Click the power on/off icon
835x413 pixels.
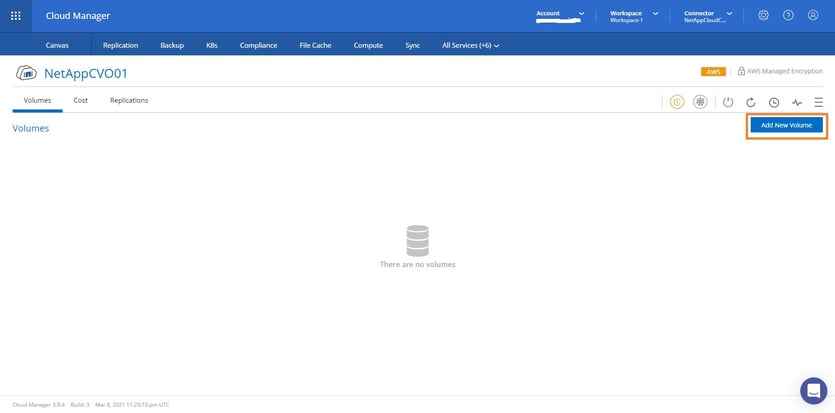(x=728, y=102)
